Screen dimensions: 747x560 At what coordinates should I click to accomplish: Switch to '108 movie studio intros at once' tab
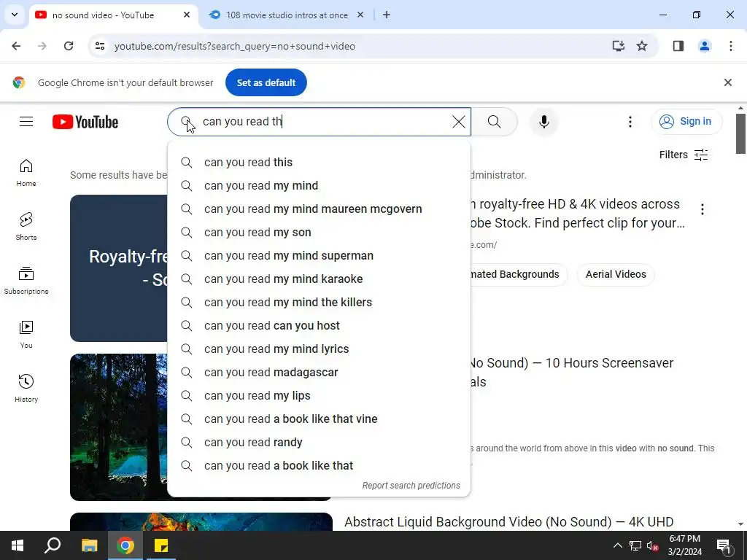click(x=287, y=15)
